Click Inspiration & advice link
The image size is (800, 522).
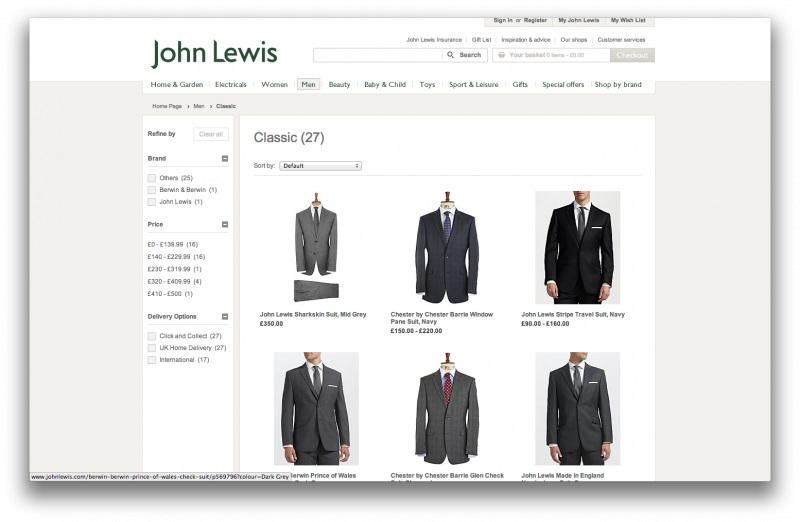(526, 40)
